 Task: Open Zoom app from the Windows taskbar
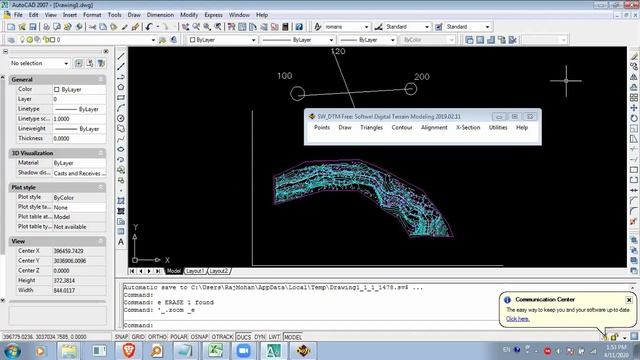[x=244, y=351]
